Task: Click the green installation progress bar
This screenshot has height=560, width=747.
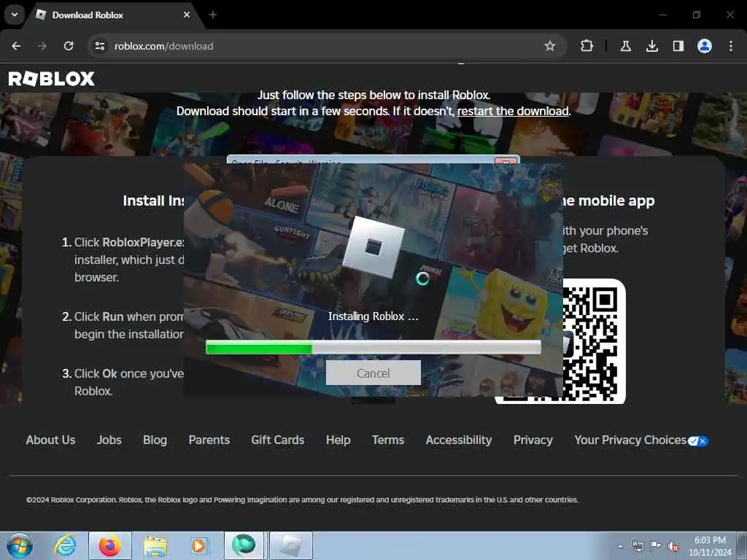Action: [373, 348]
